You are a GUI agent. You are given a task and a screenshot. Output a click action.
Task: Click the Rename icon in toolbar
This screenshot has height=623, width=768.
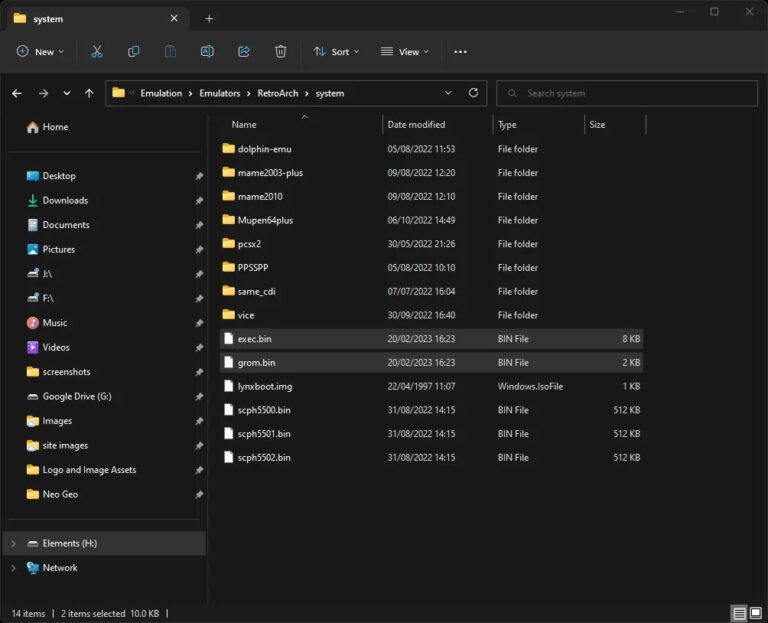click(x=207, y=51)
